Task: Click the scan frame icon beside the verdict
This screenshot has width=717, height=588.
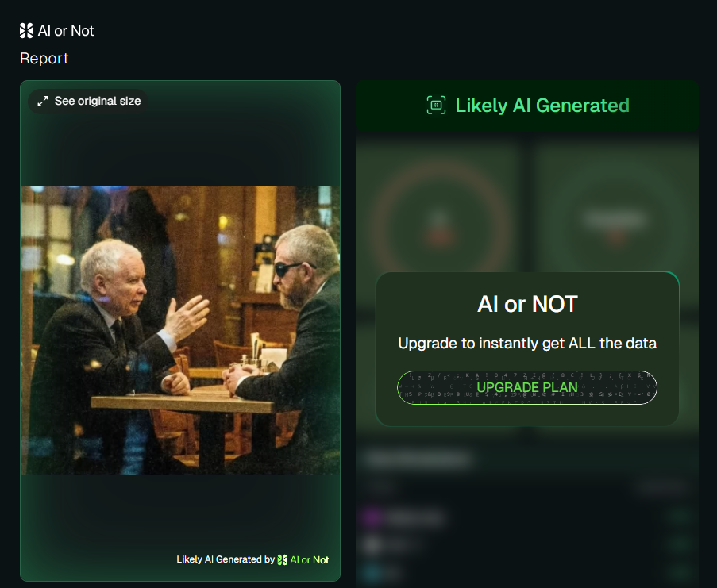Action: point(436,105)
